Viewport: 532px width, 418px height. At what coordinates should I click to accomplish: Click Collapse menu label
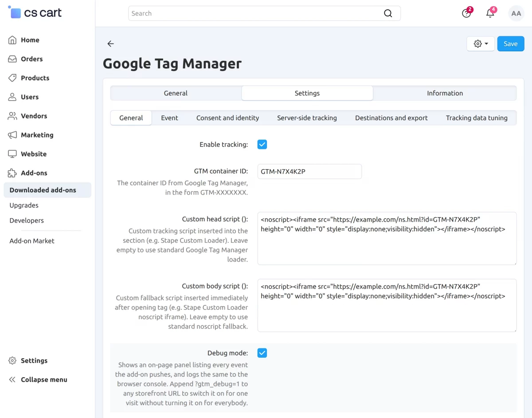pyautogui.click(x=44, y=380)
